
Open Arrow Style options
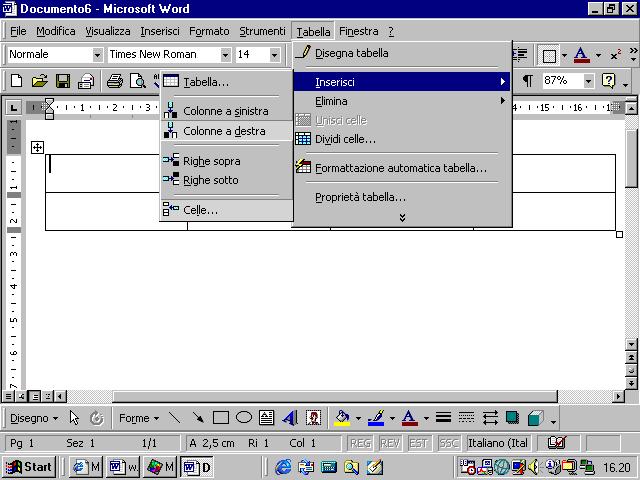coord(490,418)
